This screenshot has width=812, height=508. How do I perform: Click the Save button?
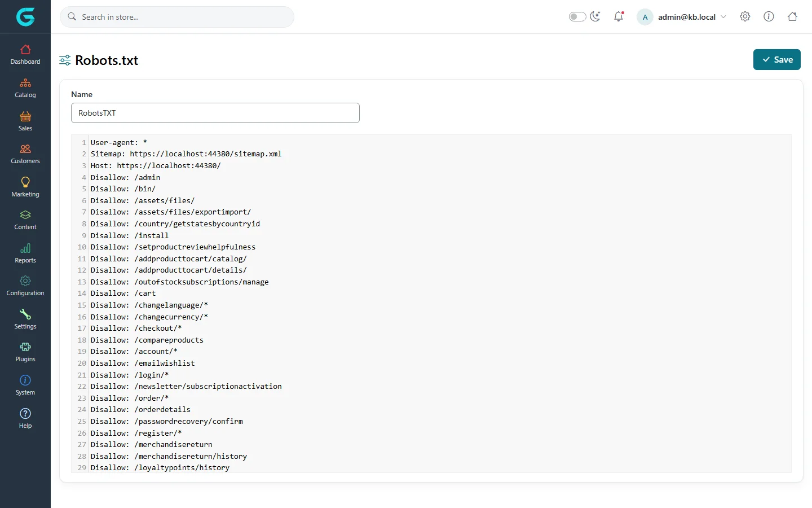777,60
